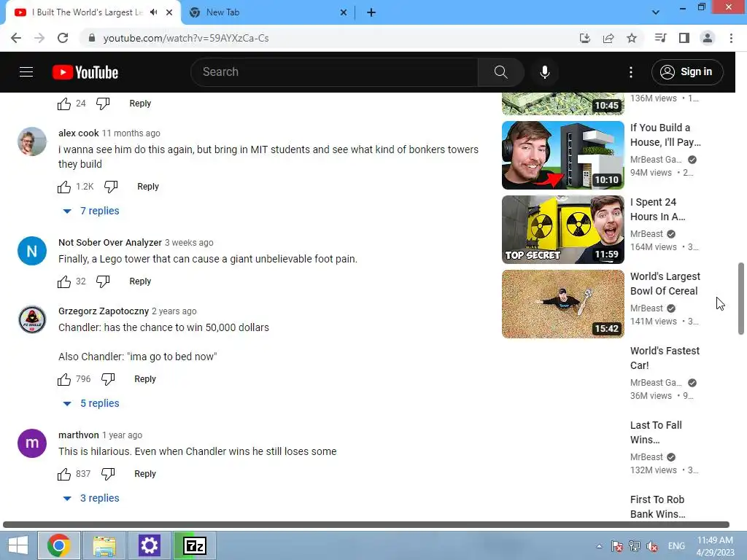Click the address bar URL
Screen dimensions: 747x560
186,38
